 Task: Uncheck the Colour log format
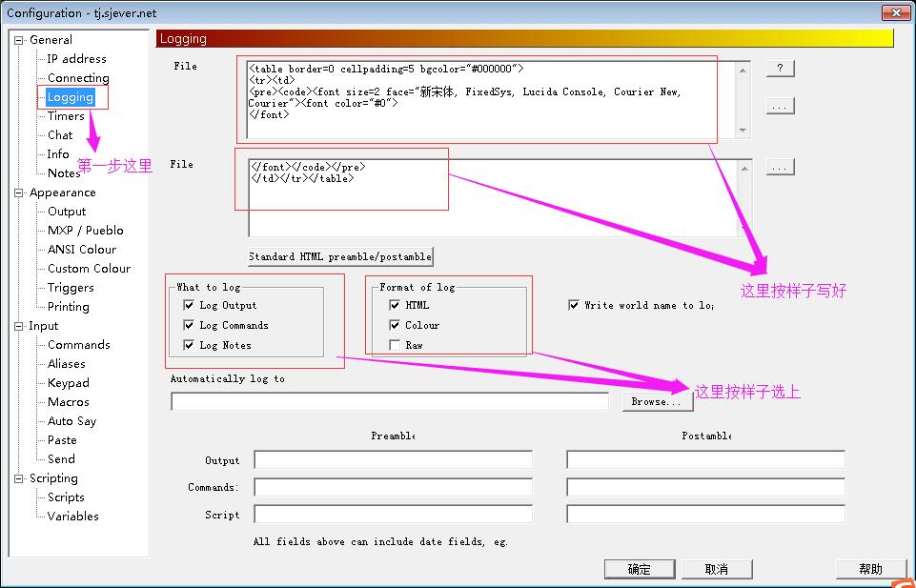point(395,325)
